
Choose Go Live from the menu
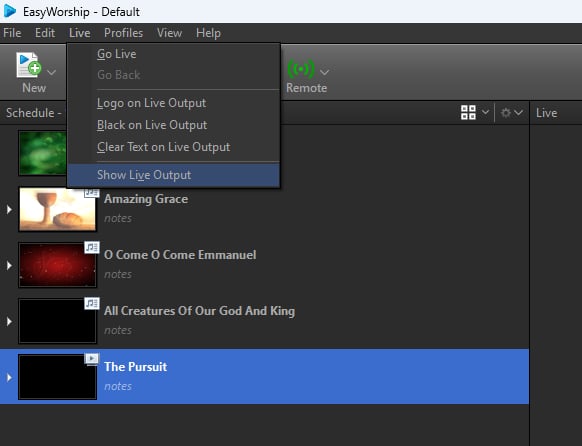pos(173,54)
